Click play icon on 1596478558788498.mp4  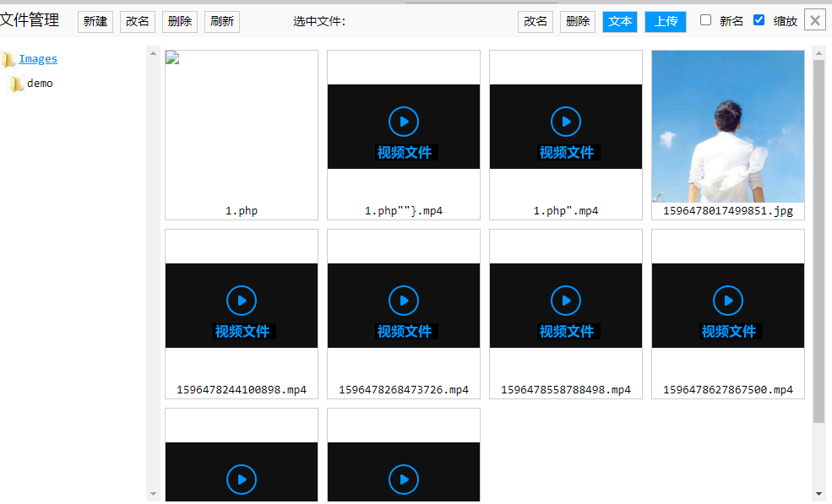pos(566,301)
